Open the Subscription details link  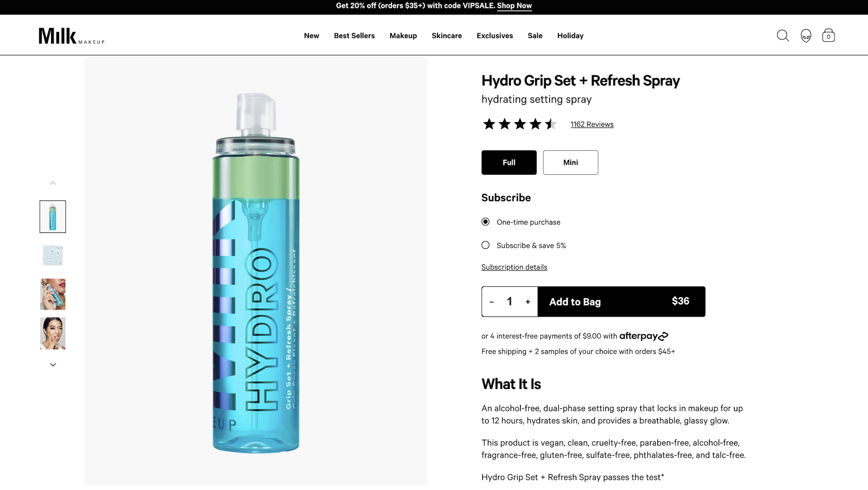514,267
